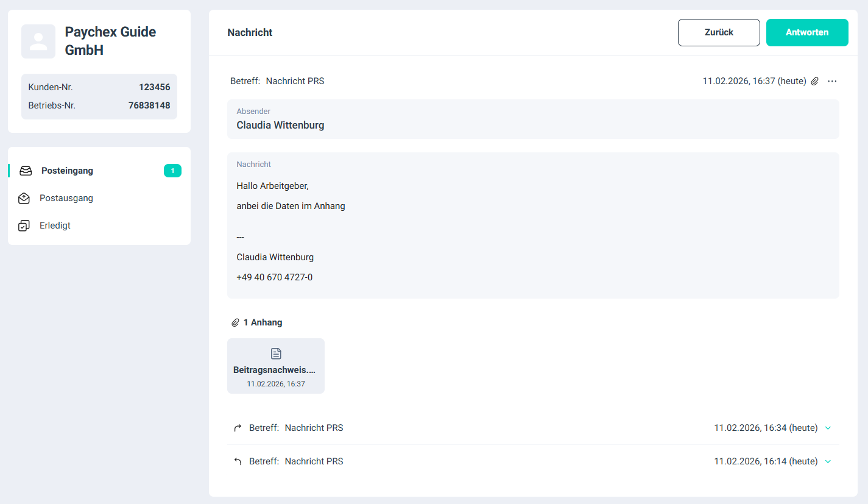Viewport: 868px width, 504px height.
Task: Click the Posteingang inbox tray icon
Action: point(26,171)
